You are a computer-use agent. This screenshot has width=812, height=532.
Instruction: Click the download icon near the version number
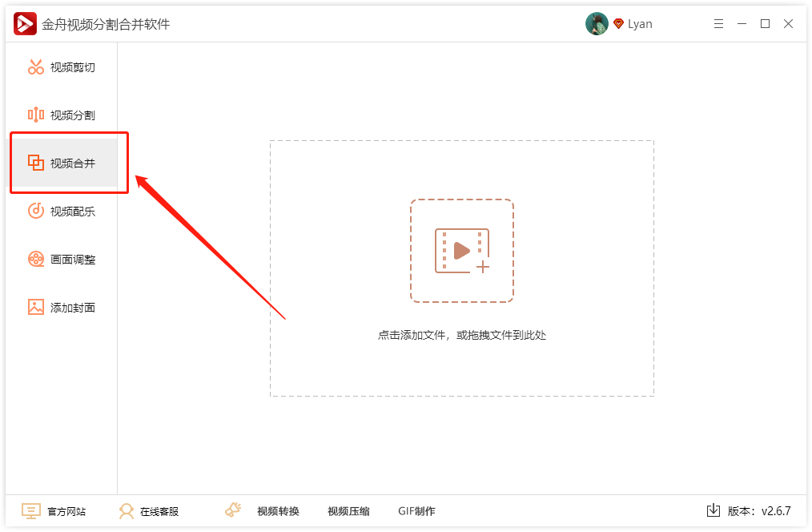pos(713,510)
